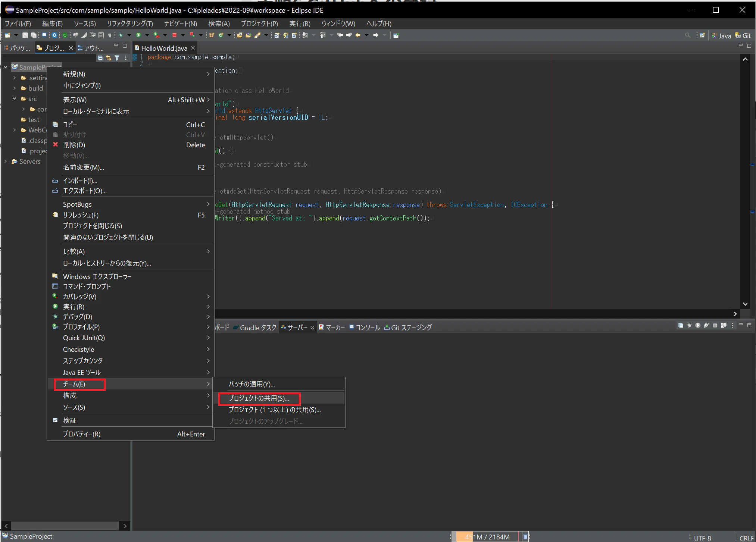Close the HelloWorld.java editor tab
The height and width of the screenshot is (542, 756).
(x=193, y=48)
